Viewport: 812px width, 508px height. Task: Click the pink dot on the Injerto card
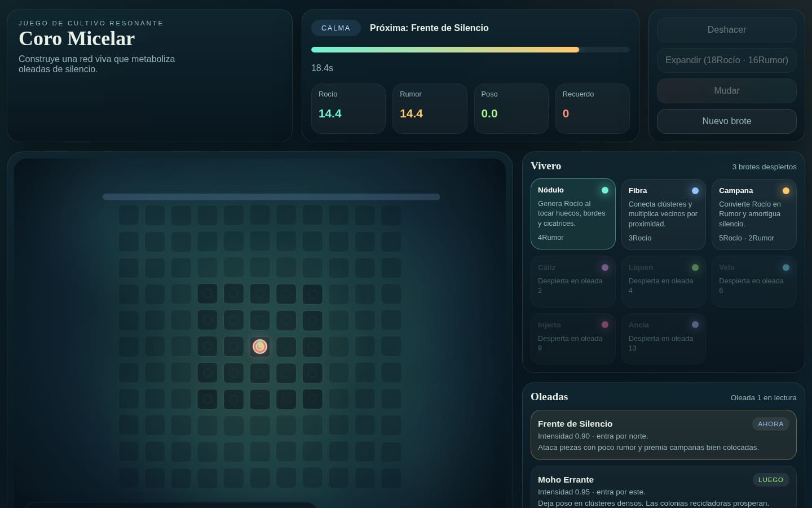(x=605, y=325)
